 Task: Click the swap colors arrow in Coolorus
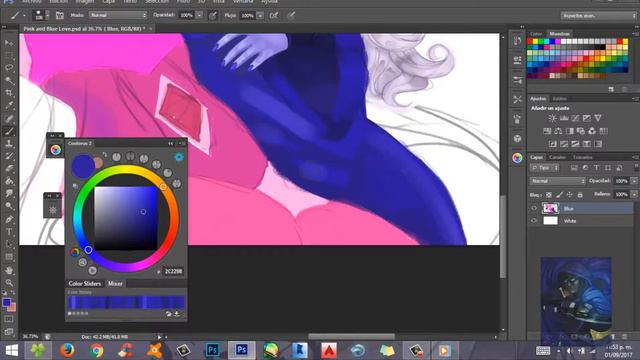tap(104, 155)
